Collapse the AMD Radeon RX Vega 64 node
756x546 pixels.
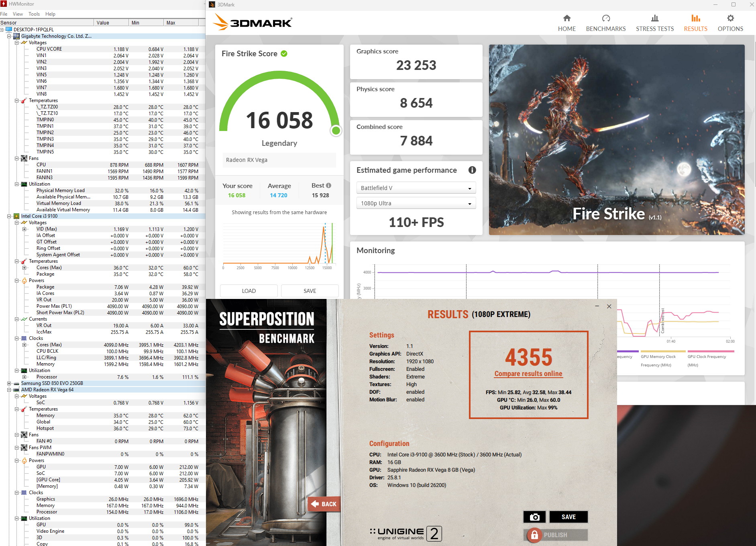[x=9, y=390]
